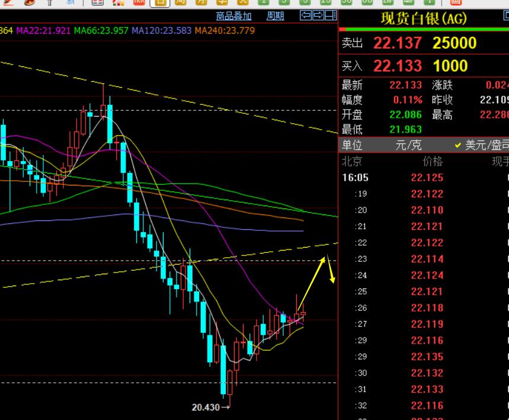Click the 开盘 value 22.086
The image size is (509, 420).
[x=405, y=114]
